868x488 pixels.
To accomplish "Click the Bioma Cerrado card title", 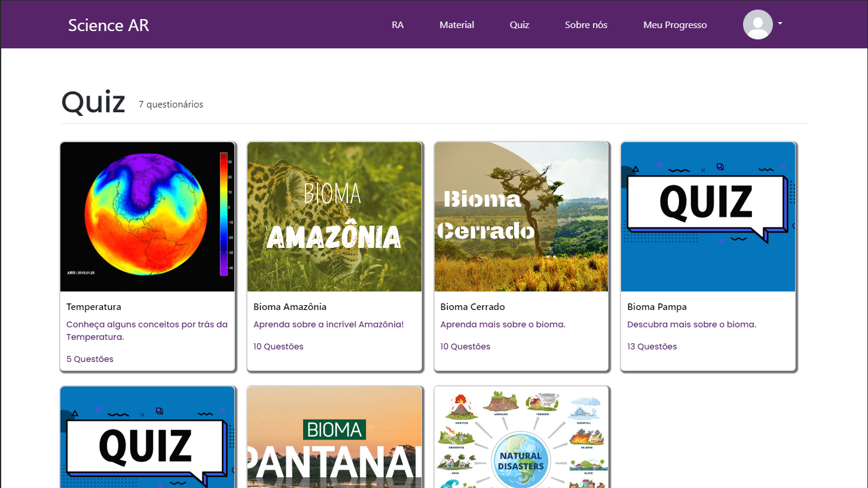I will click(x=472, y=307).
